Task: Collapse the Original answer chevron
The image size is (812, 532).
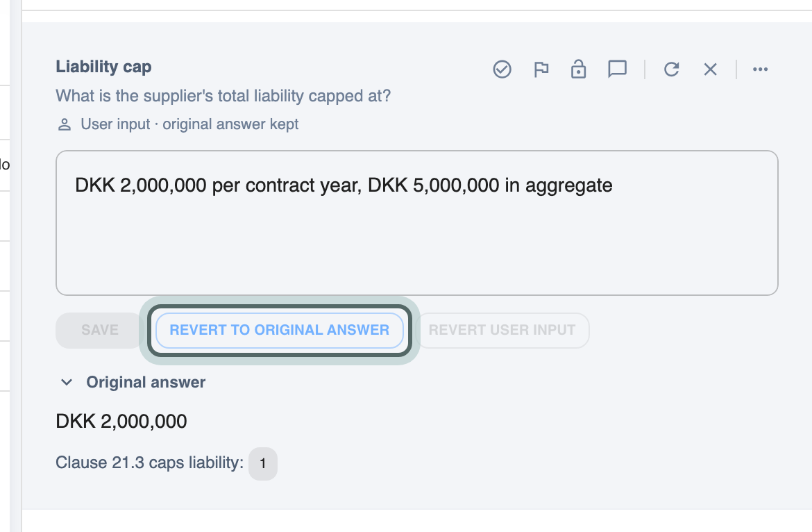Action: (67, 382)
